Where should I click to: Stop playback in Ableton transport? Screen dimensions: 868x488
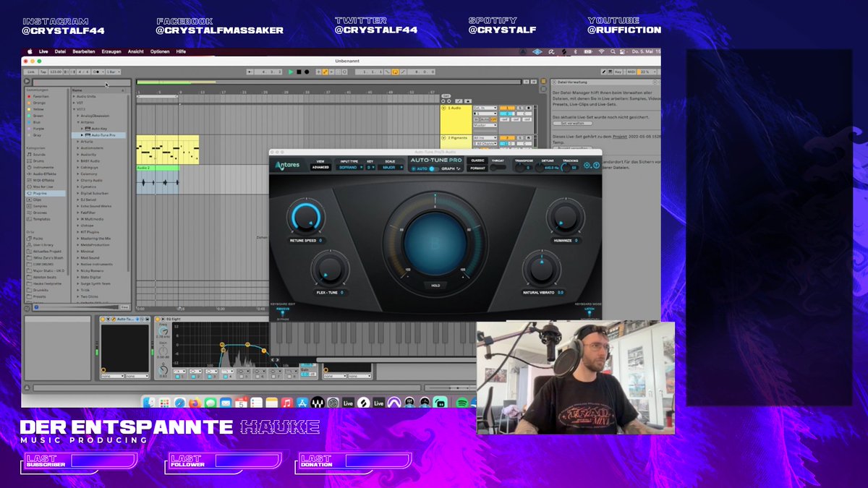coord(299,72)
